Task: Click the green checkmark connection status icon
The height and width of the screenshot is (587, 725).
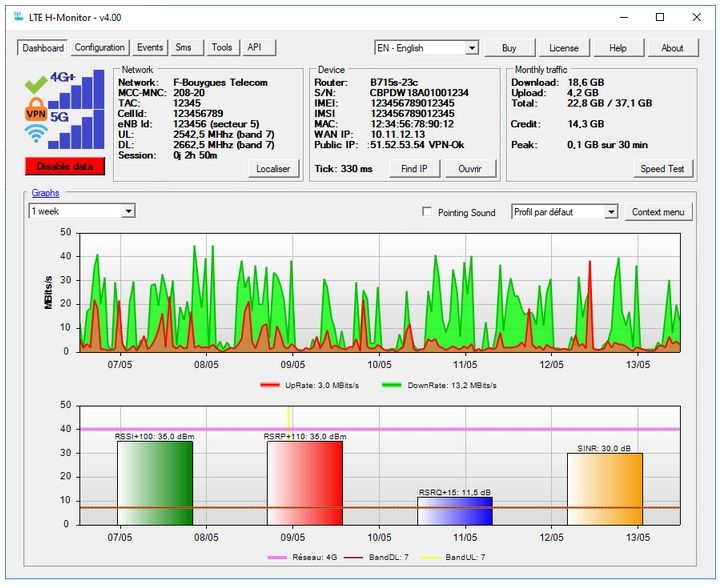Action: pos(36,84)
